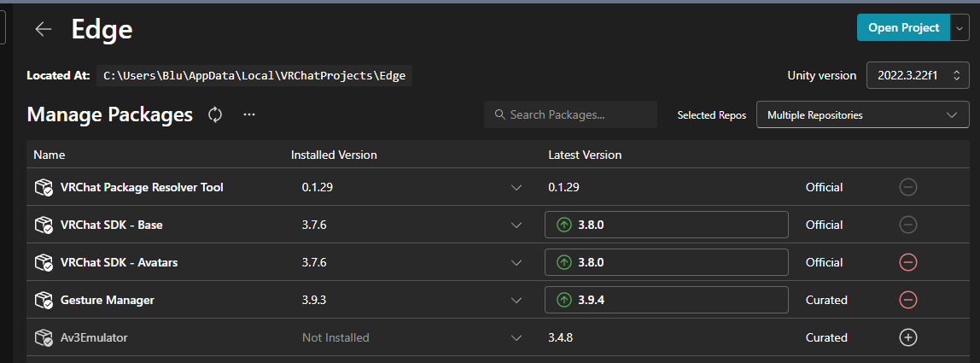Expand VRChat SDK - Base installed version list
The image size is (980, 363).
click(x=516, y=225)
